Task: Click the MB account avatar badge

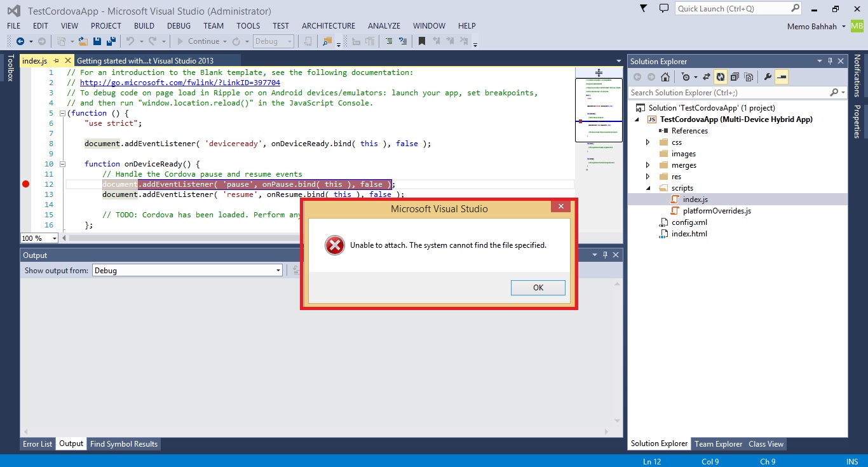Action: click(857, 26)
